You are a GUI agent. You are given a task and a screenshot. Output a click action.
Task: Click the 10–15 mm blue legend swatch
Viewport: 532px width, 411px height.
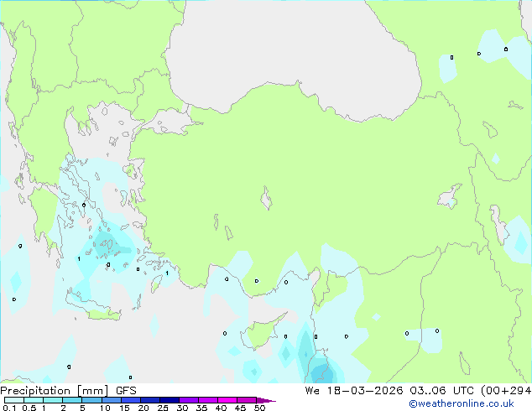pyautogui.click(x=111, y=400)
